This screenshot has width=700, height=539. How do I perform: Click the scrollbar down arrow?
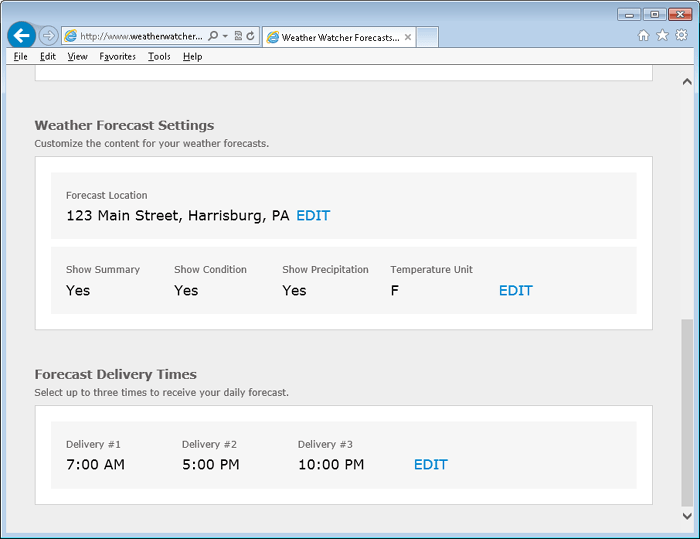click(687, 516)
